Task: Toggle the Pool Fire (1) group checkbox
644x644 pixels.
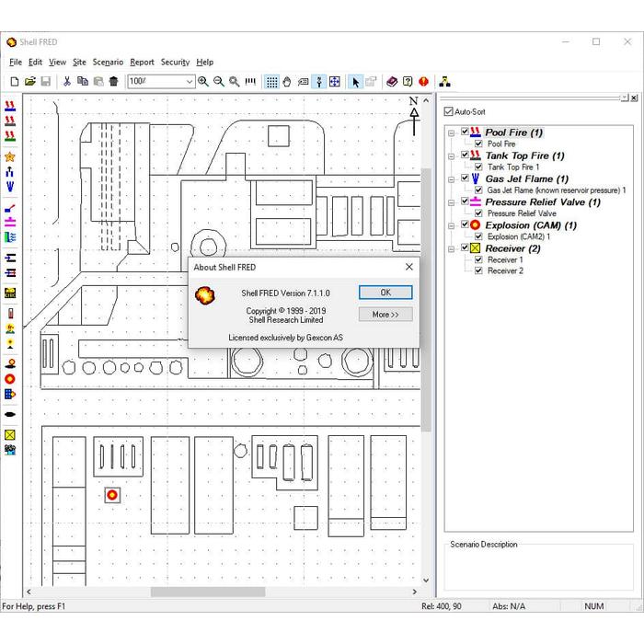Action: point(465,132)
